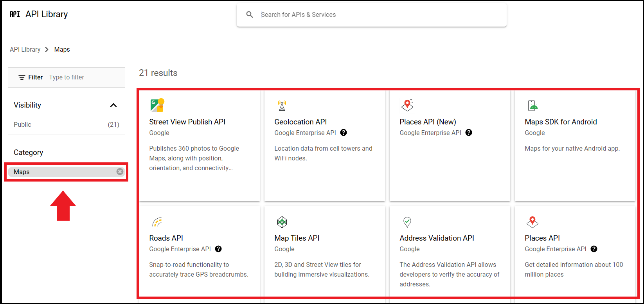Click 'Snap-to-road functionality' description text
The width and height of the screenshot is (644, 304).
pos(199,270)
